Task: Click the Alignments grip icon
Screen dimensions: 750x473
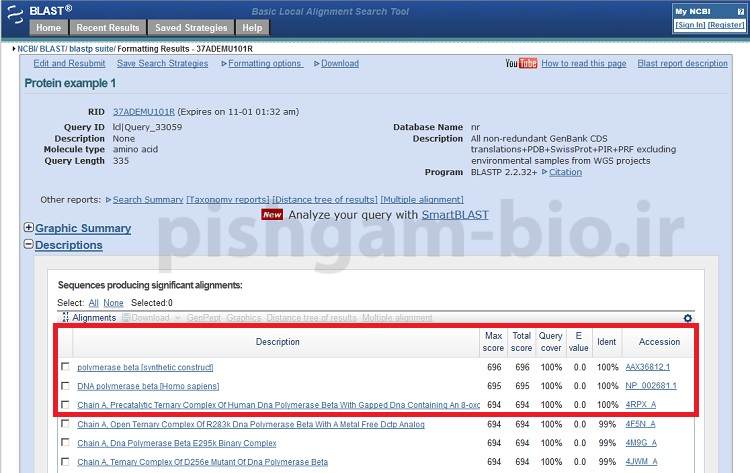Action: tap(65, 318)
